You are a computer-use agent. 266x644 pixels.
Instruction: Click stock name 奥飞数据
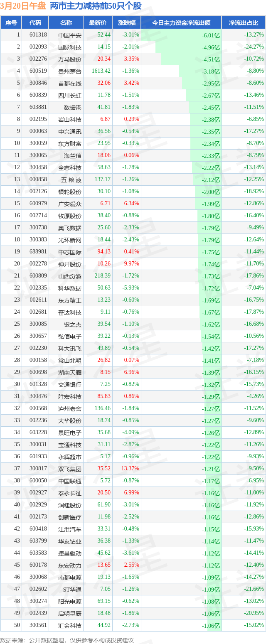coord(70,228)
